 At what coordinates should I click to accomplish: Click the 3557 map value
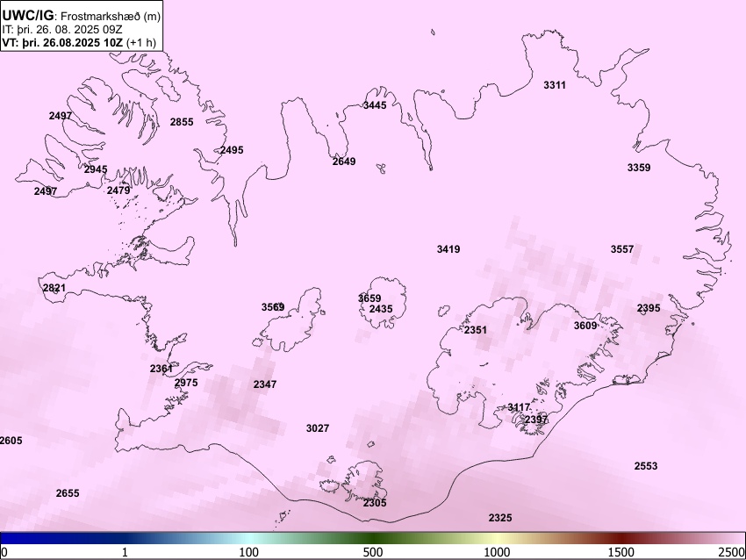622,249
